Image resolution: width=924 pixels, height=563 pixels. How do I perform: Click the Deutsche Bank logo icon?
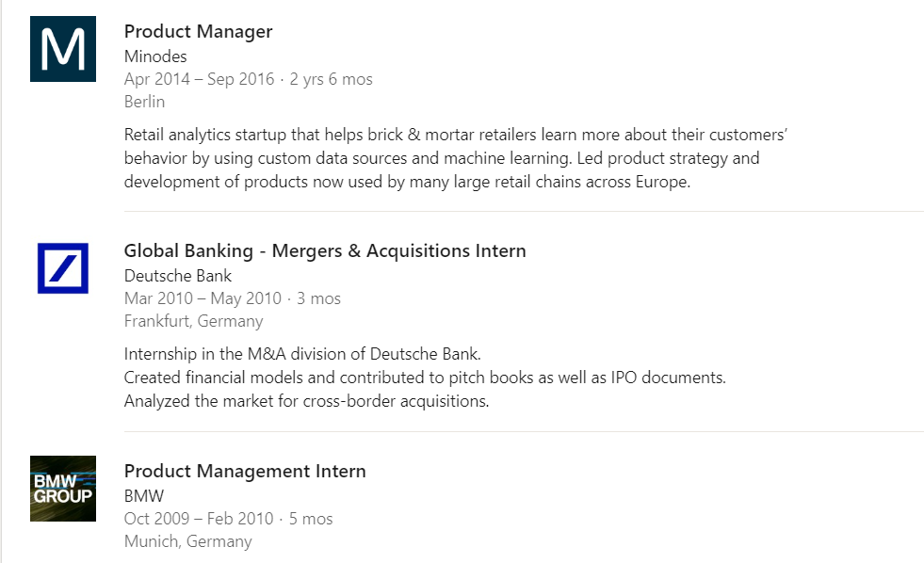[63, 268]
